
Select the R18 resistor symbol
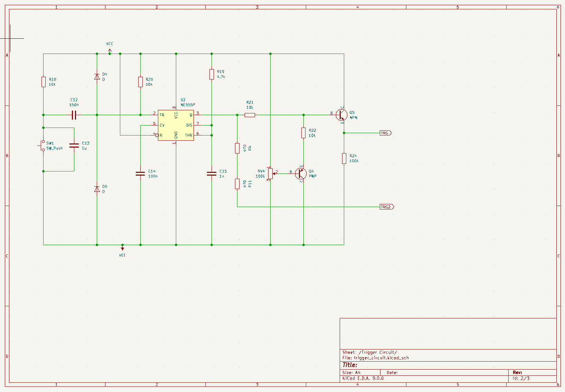pyautogui.click(x=43, y=82)
